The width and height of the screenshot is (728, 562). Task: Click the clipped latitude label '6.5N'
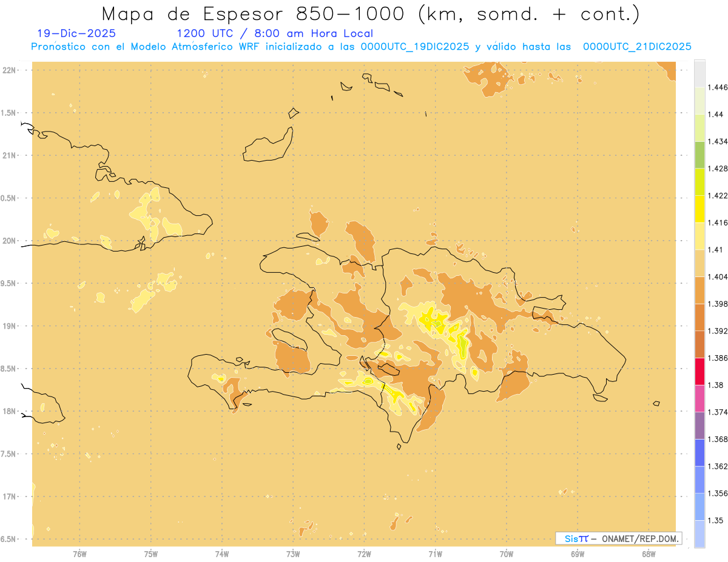pyautogui.click(x=8, y=540)
